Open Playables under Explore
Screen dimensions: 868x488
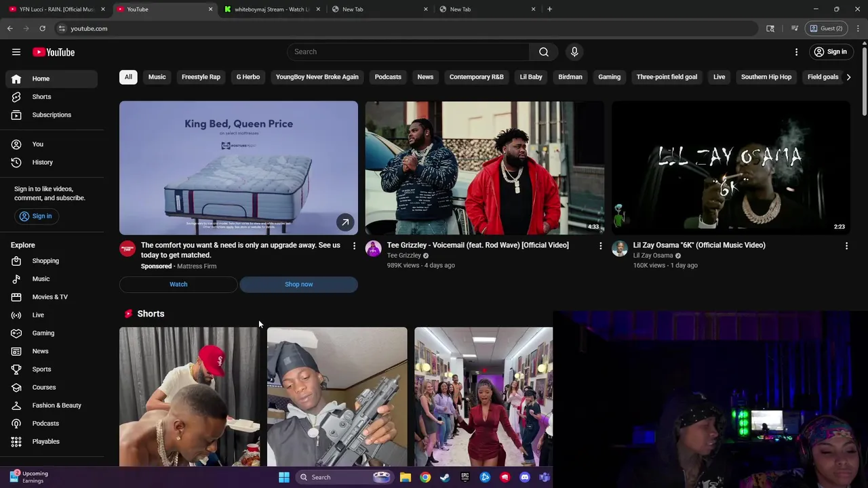[52, 442]
